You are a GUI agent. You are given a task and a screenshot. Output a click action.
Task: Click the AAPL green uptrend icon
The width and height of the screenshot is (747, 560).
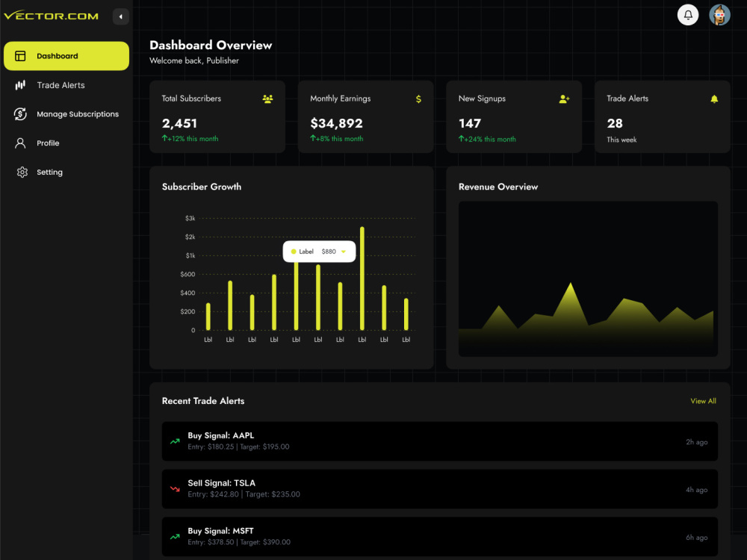pyautogui.click(x=175, y=441)
